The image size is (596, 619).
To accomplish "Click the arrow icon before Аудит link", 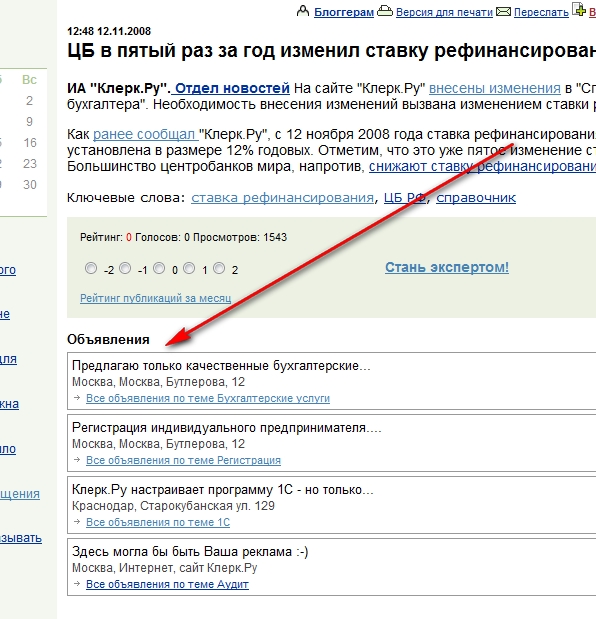I will pos(77,583).
